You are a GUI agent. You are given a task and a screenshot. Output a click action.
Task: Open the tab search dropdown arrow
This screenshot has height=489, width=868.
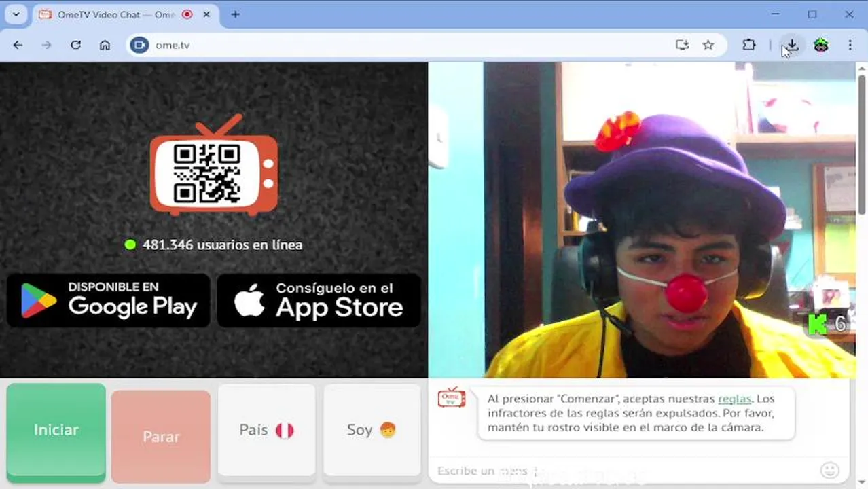(x=16, y=14)
